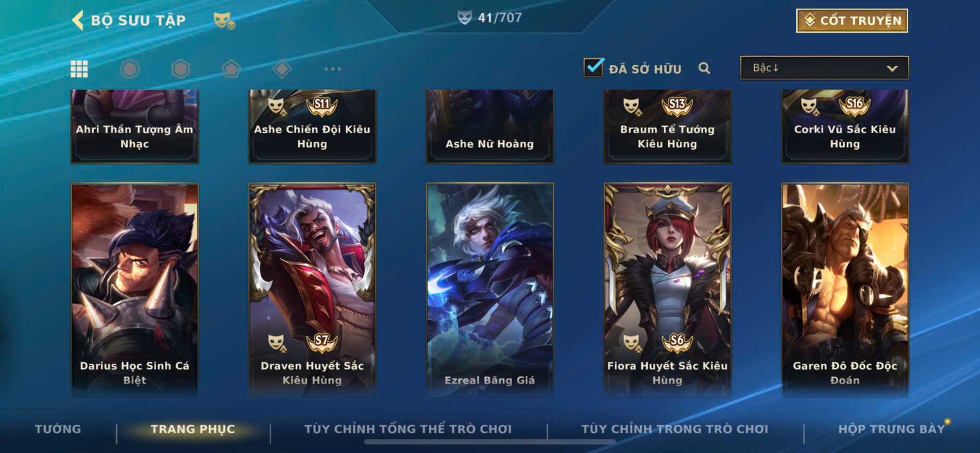Click the dropdown chevron arrow

[892, 68]
